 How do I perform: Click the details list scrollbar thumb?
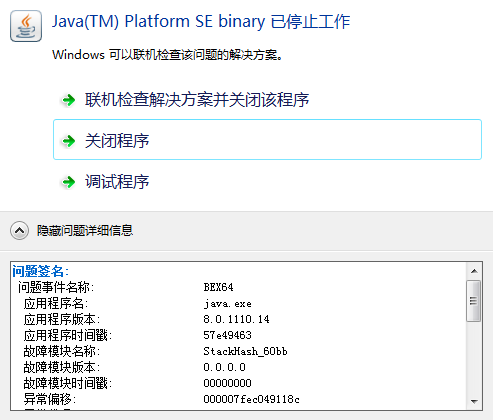(x=474, y=301)
